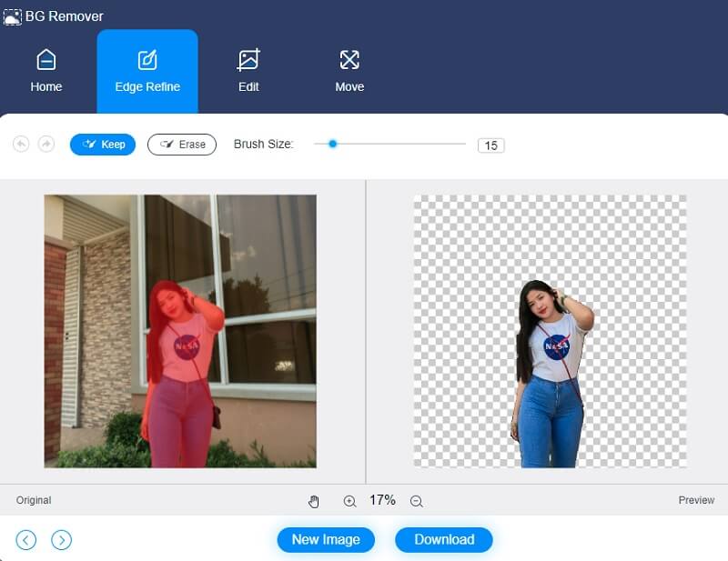Select the hand pan tool
Viewport: 728px width, 561px height.
click(314, 501)
